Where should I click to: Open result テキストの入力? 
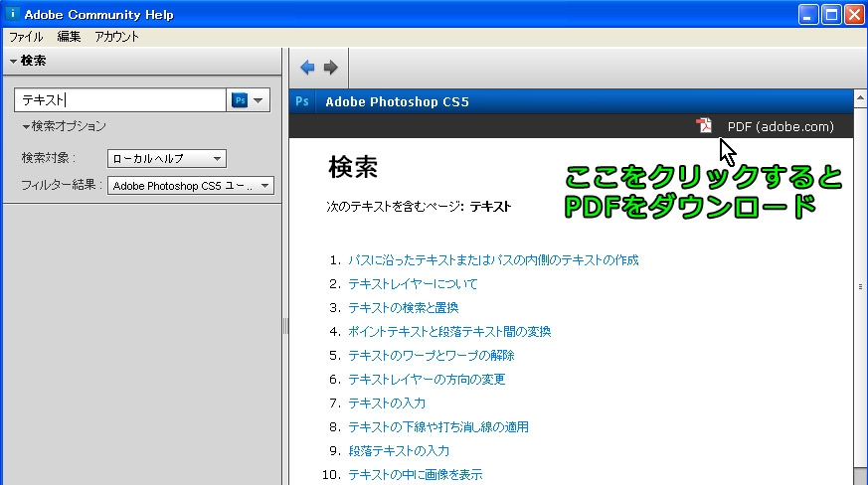[387, 404]
